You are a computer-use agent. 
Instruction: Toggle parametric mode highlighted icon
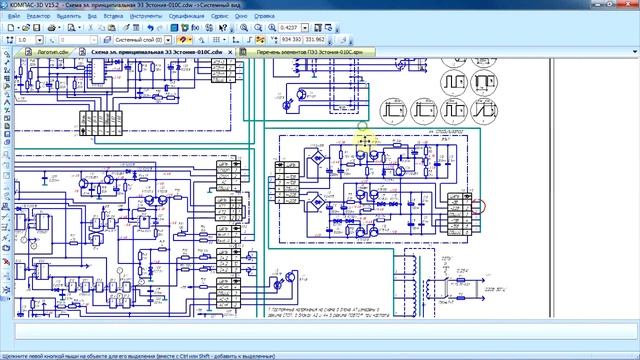click(x=260, y=40)
